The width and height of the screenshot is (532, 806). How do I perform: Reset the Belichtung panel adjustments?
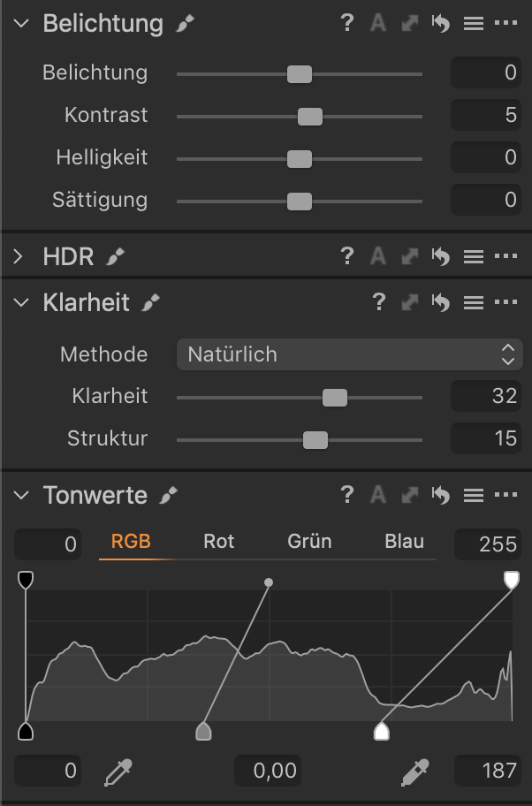pos(441,23)
